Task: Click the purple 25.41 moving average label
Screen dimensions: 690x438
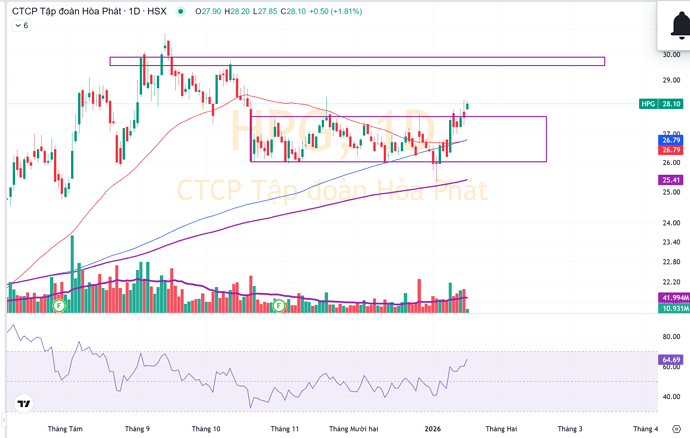Action: [x=671, y=180]
